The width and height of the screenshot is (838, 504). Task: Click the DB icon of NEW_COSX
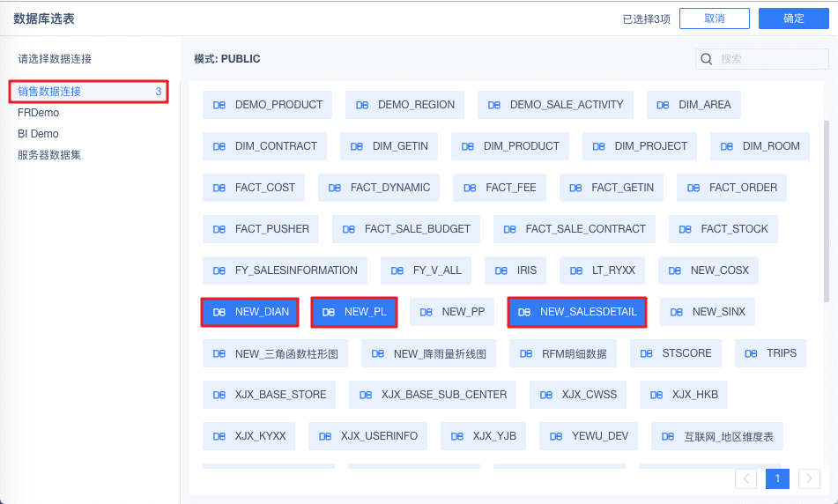tap(674, 271)
